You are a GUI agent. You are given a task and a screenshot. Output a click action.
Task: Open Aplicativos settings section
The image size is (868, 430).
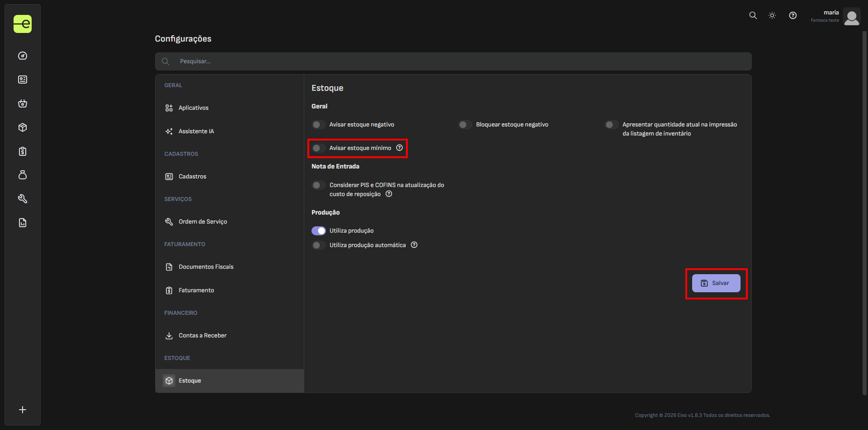pyautogui.click(x=230, y=107)
